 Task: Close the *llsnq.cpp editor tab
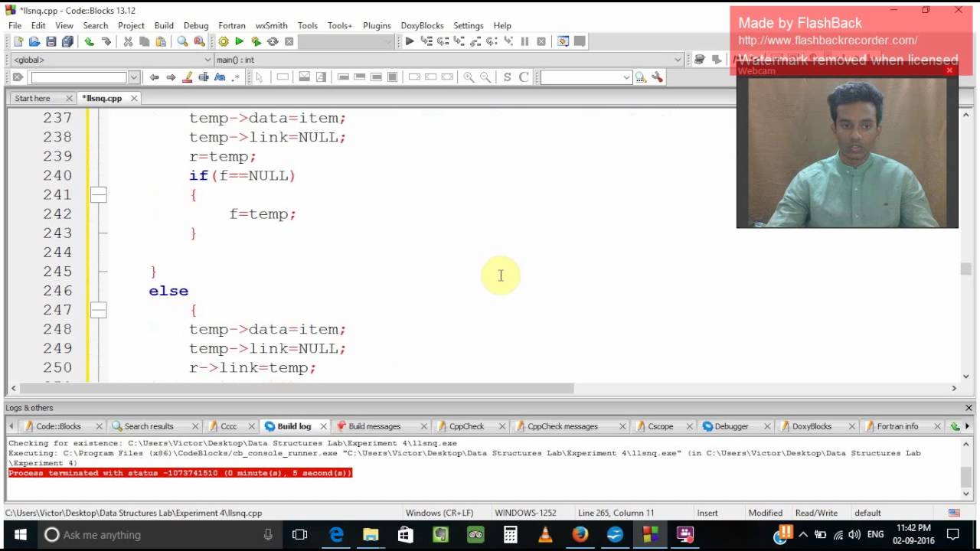pyautogui.click(x=134, y=98)
